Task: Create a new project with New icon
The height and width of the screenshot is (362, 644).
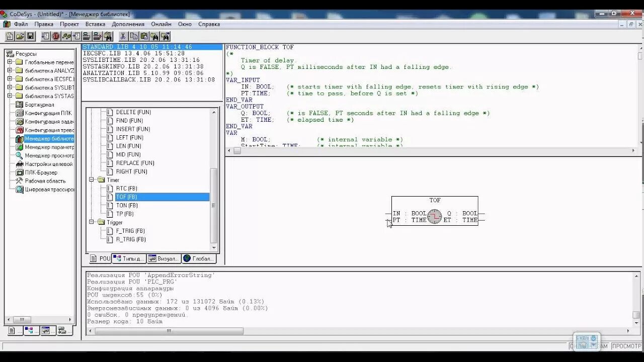Action: click(10, 36)
